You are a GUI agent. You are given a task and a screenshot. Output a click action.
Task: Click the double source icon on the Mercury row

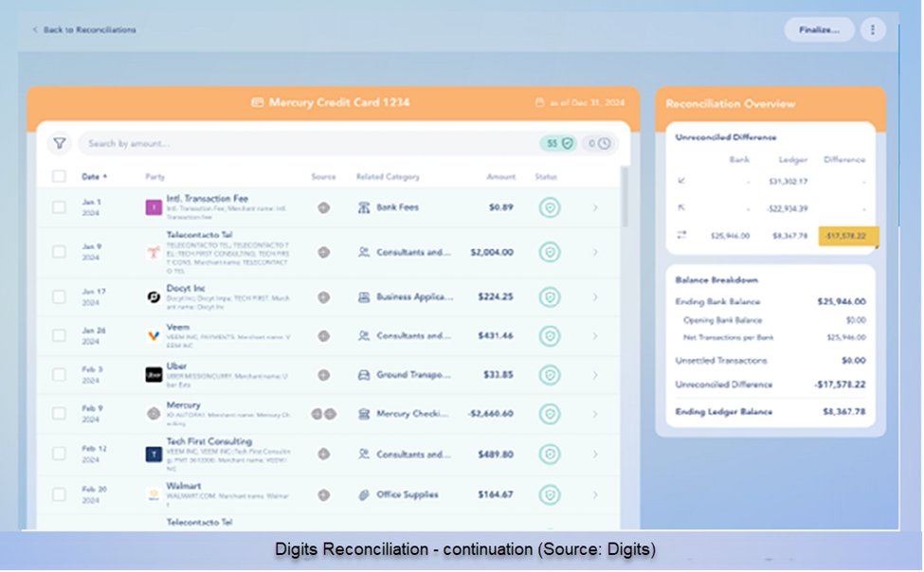tap(323, 414)
